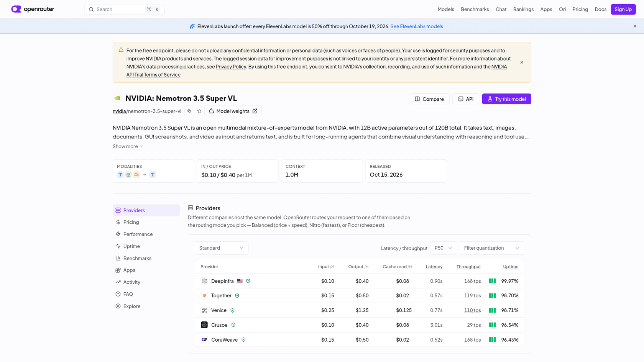Screen dimensions: 644x362
Task: Click the shield icon beside DeepInfra
Action: tap(248, 281)
